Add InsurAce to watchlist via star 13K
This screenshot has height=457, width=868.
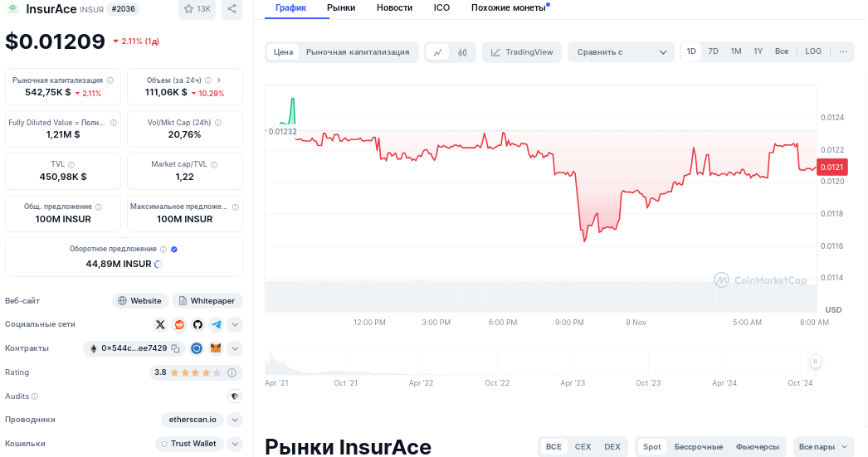click(x=197, y=9)
